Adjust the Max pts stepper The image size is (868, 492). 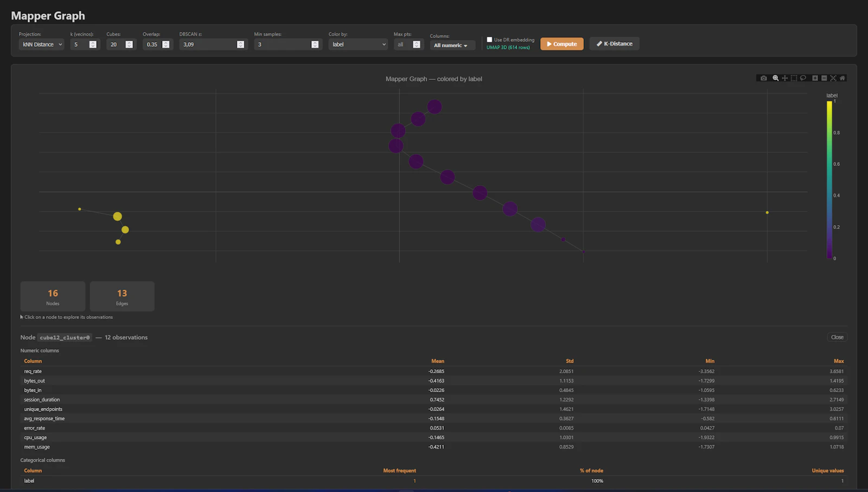[417, 44]
